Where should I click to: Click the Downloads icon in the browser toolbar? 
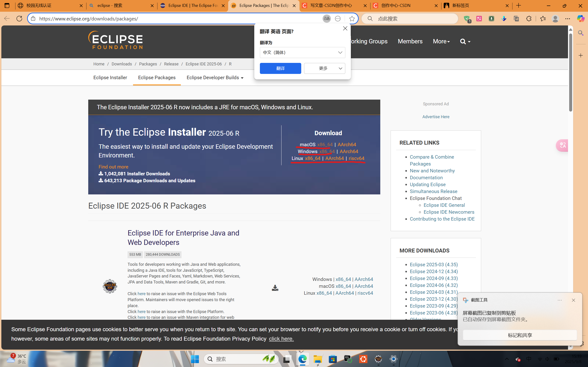[x=504, y=18]
